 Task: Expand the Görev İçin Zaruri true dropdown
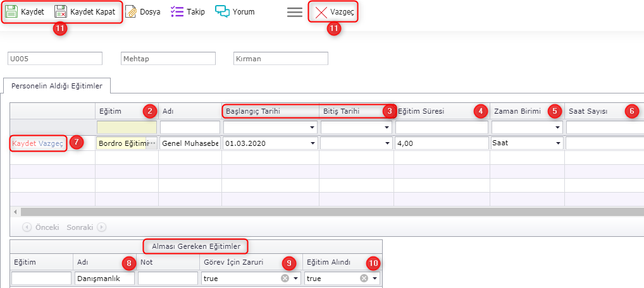(x=295, y=279)
